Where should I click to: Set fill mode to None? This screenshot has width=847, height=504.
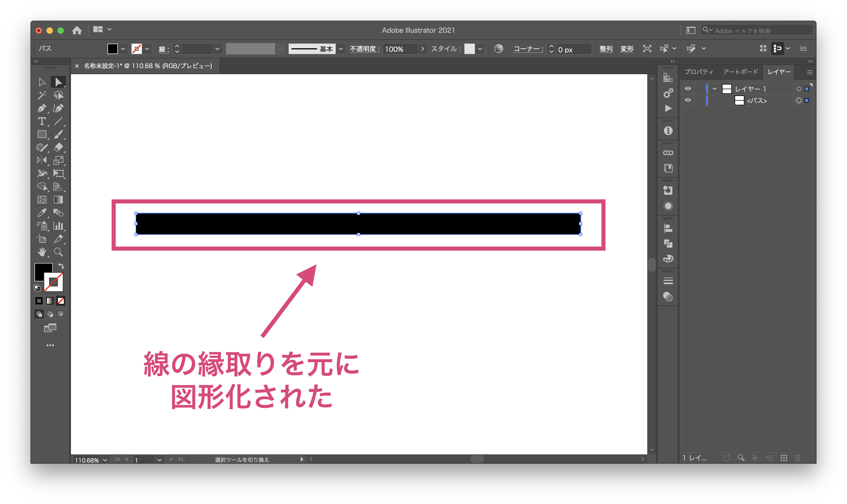pos(61,301)
